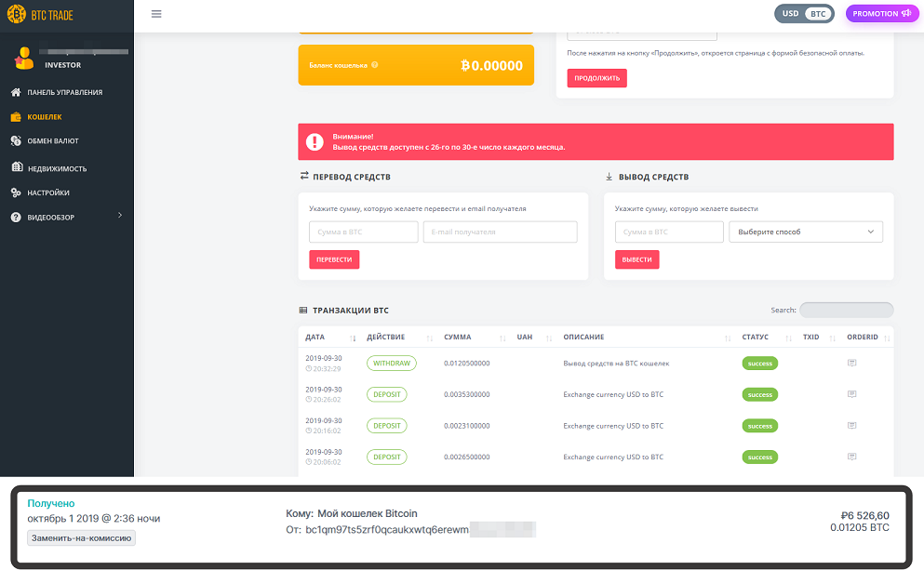Screen dimensions: 924x570
Task: Switch currency toggle to BTC
Action: tap(818, 14)
